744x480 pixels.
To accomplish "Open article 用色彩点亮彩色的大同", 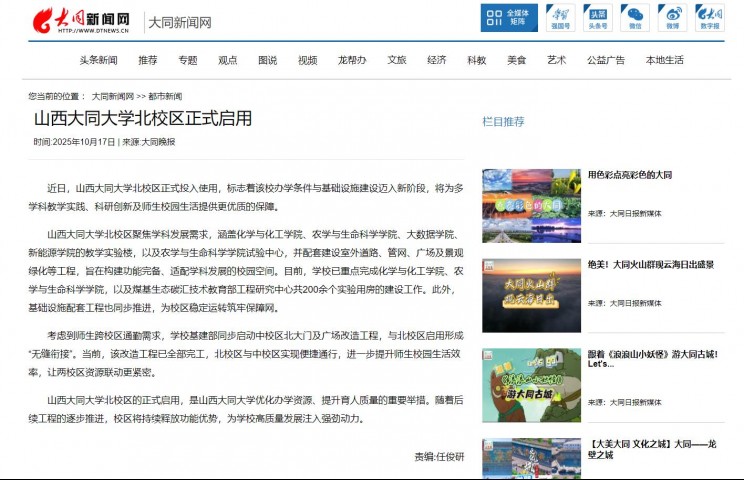I will click(x=630, y=175).
